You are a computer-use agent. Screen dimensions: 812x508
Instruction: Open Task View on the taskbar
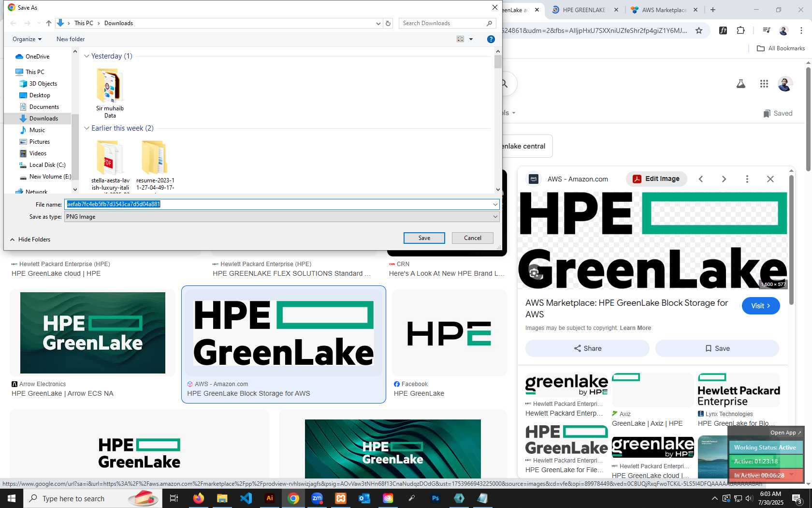tap(174, 498)
